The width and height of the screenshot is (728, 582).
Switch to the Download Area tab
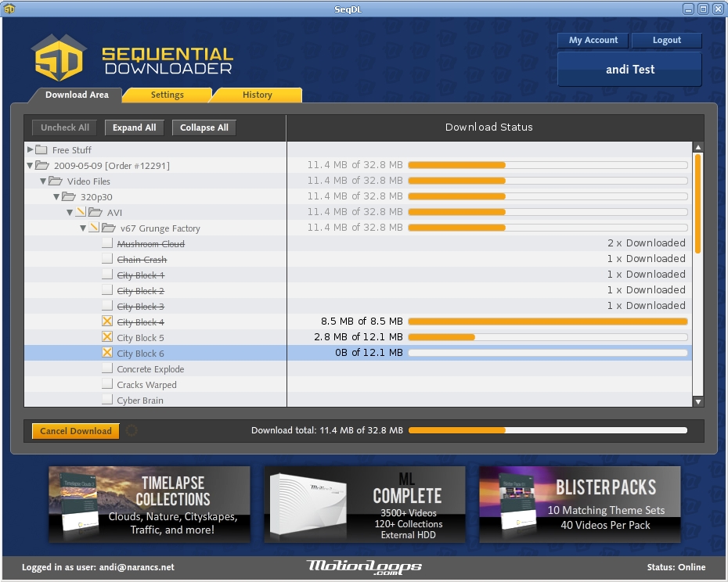(x=77, y=95)
